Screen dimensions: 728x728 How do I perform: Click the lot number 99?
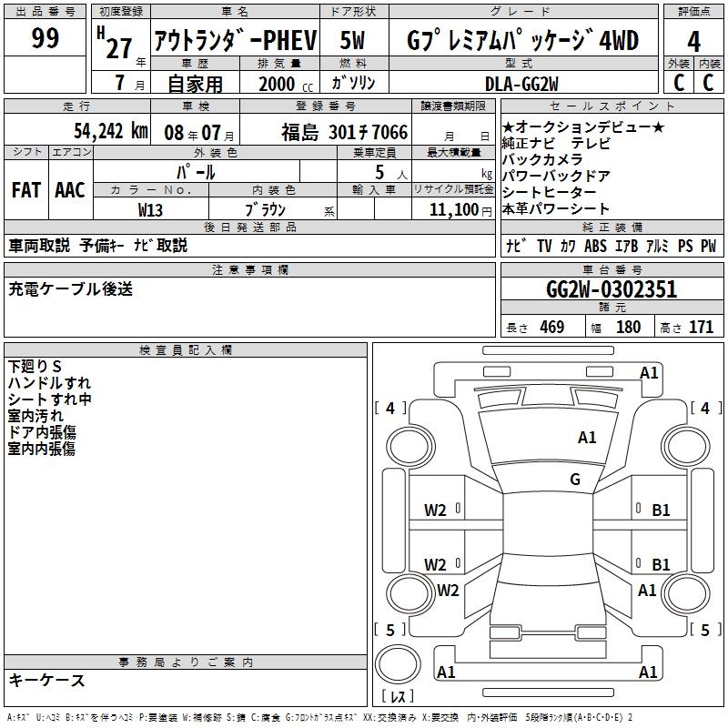(x=45, y=37)
